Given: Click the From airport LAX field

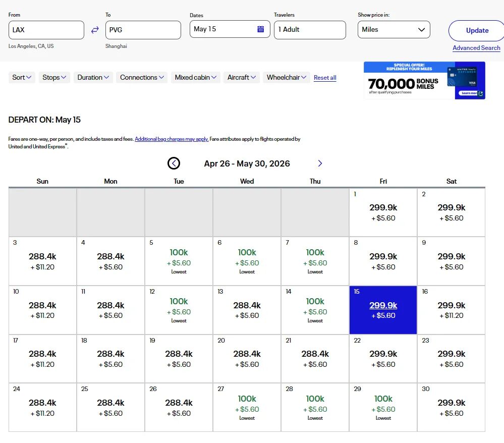Looking at the screenshot, I should pyautogui.click(x=46, y=30).
